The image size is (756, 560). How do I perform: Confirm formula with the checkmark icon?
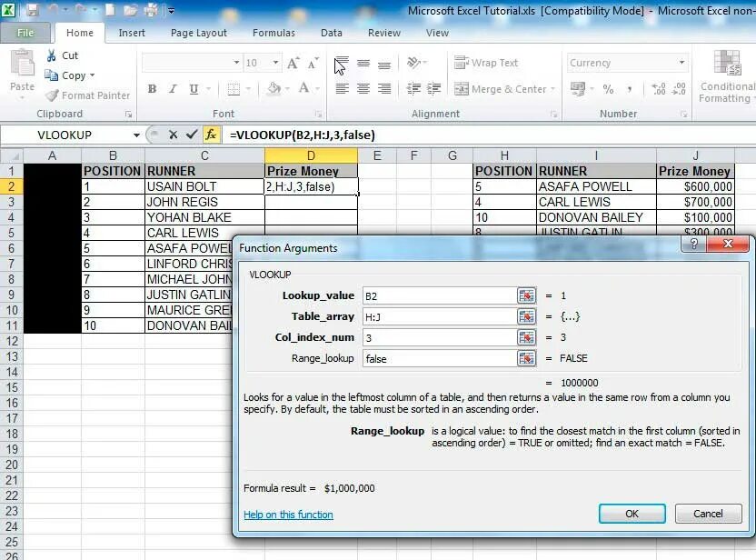coord(192,135)
